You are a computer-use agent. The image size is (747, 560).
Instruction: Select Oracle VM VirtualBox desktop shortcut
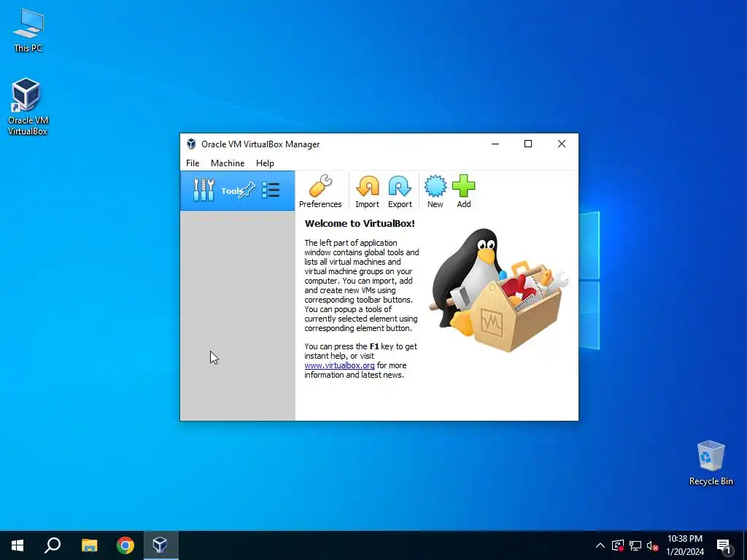(x=28, y=106)
